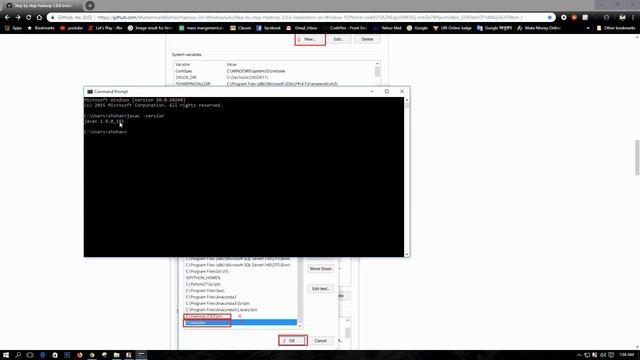Open File Explorer from the taskbar
Image resolution: width=640 pixels, height=360 pixels.
click(116, 355)
